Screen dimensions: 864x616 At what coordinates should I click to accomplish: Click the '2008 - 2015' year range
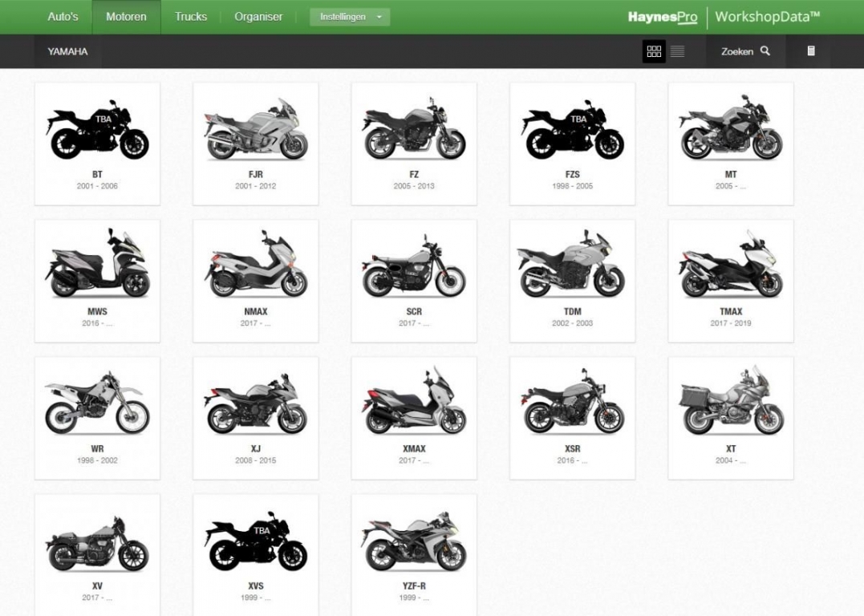256,460
